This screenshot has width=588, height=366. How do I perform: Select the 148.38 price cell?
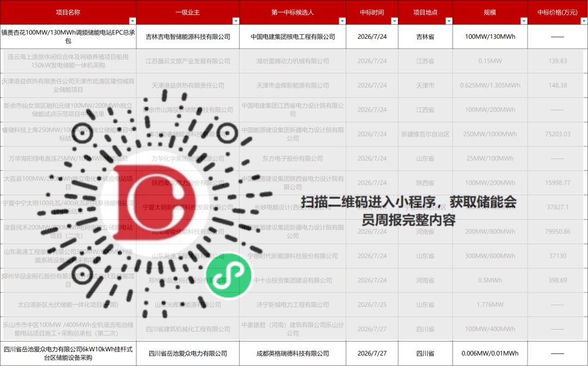[558, 85]
